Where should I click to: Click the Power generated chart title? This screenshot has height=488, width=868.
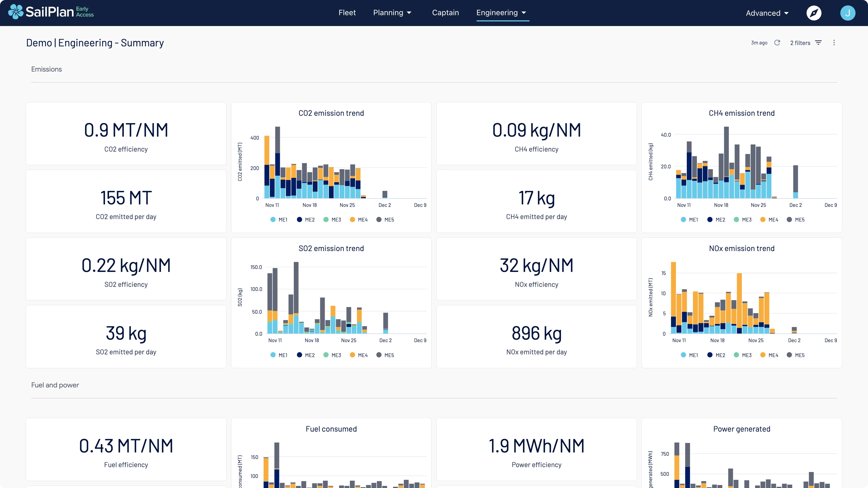point(742,429)
